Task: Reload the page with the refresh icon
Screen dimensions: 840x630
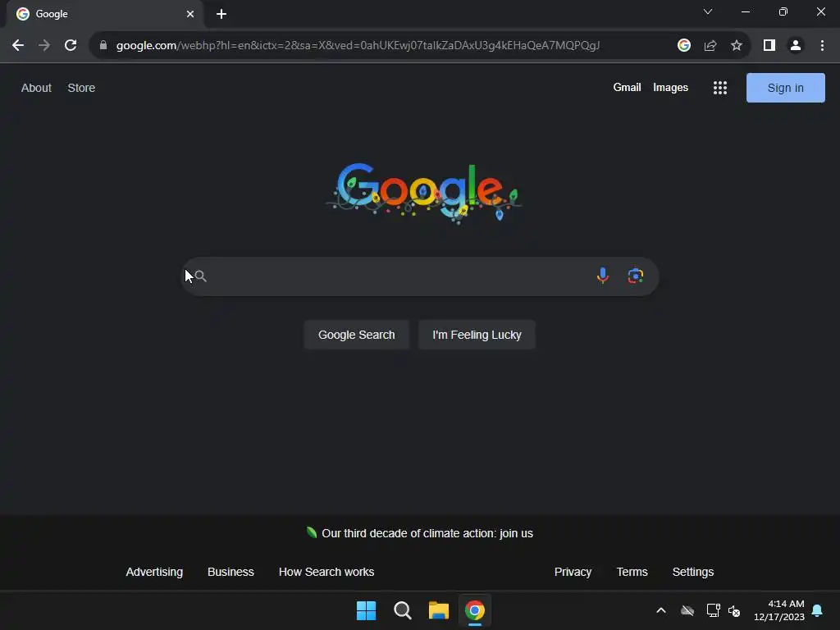Action: (x=71, y=46)
